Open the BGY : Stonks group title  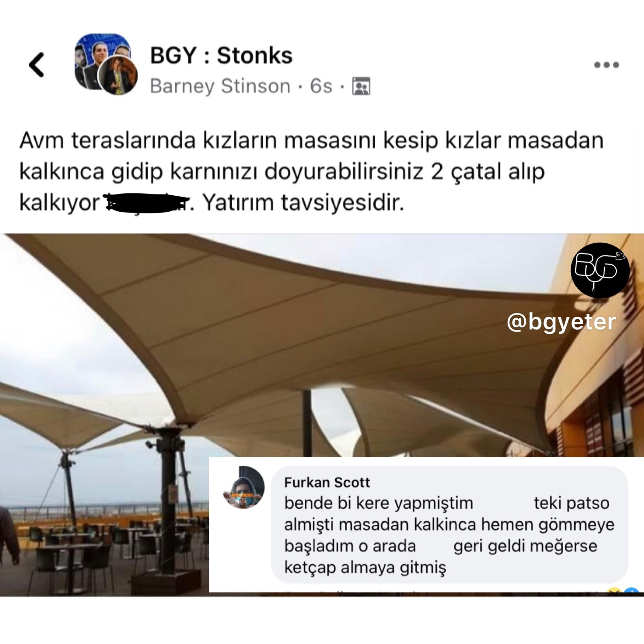click(x=221, y=56)
